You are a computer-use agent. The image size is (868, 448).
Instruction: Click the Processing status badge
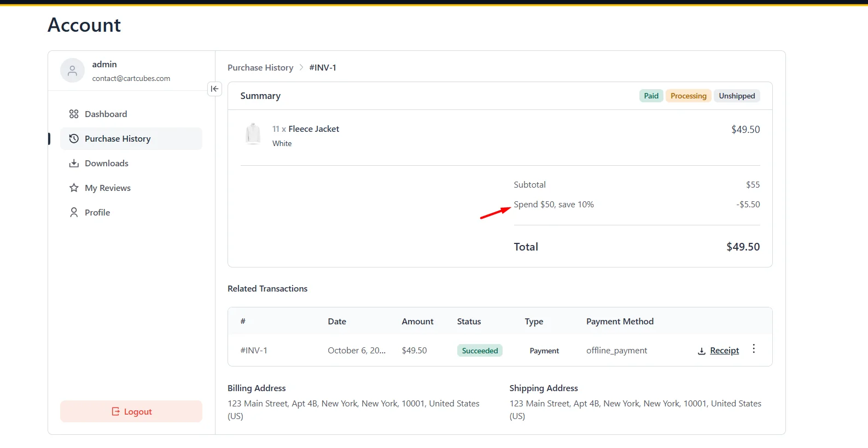pyautogui.click(x=689, y=96)
